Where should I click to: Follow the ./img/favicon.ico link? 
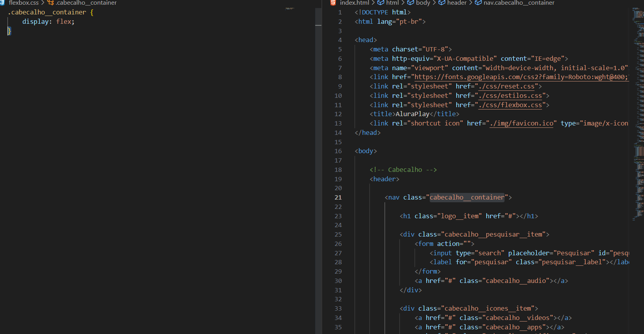[x=522, y=124]
